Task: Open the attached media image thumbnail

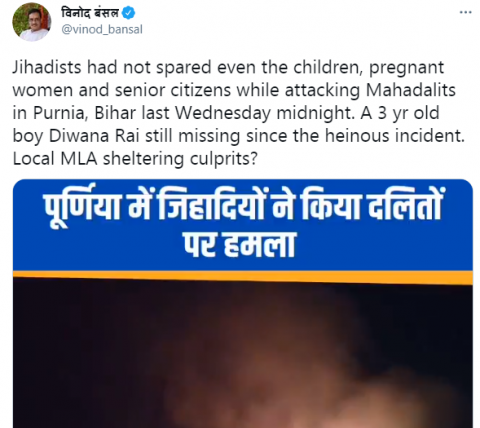Action: click(243, 303)
